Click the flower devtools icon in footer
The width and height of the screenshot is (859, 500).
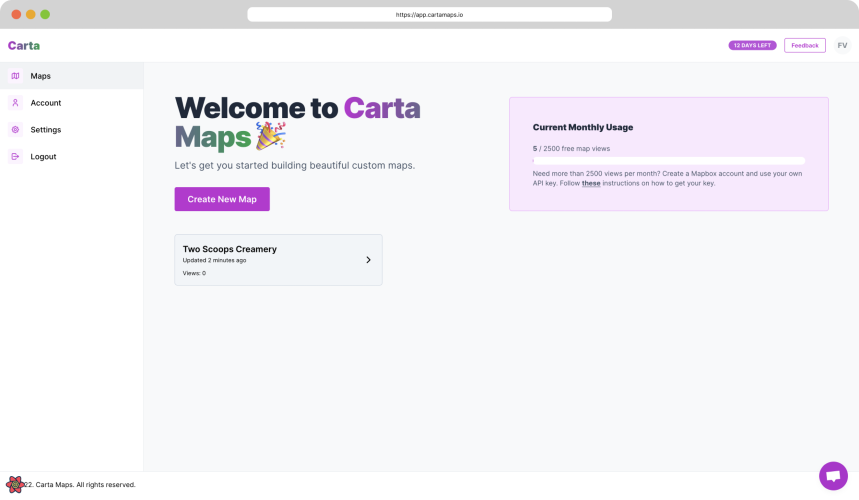(x=15, y=485)
